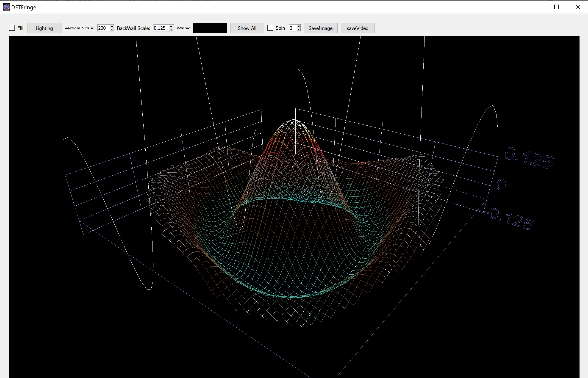Maximize the DFTFringe window
Image resolution: width=588 pixels, height=378 pixels.
pyautogui.click(x=557, y=7)
